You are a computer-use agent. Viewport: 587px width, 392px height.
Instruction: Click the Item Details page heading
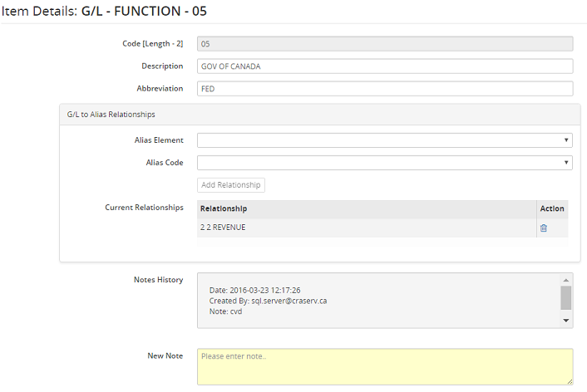coord(104,11)
